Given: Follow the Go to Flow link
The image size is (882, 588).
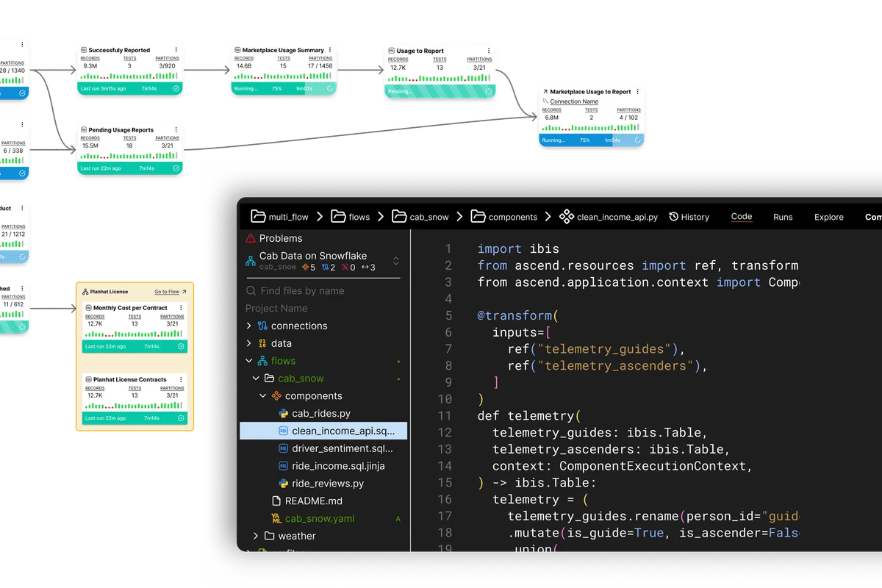Looking at the screenshot, I should coord(171,292).
